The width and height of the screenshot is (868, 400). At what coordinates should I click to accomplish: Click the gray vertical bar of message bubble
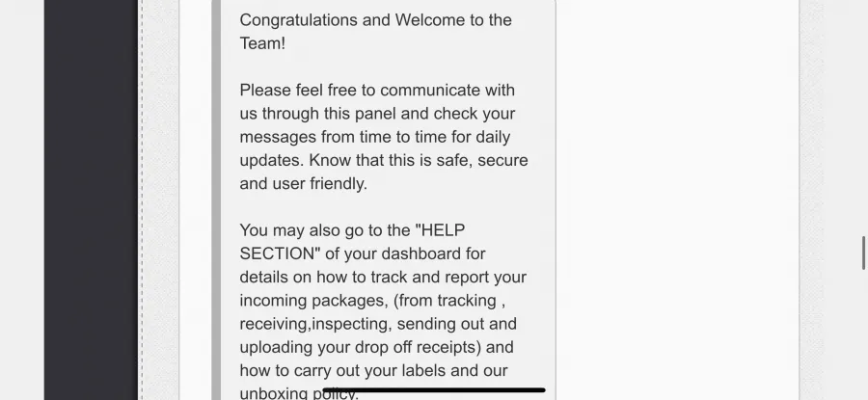(216, 200)
